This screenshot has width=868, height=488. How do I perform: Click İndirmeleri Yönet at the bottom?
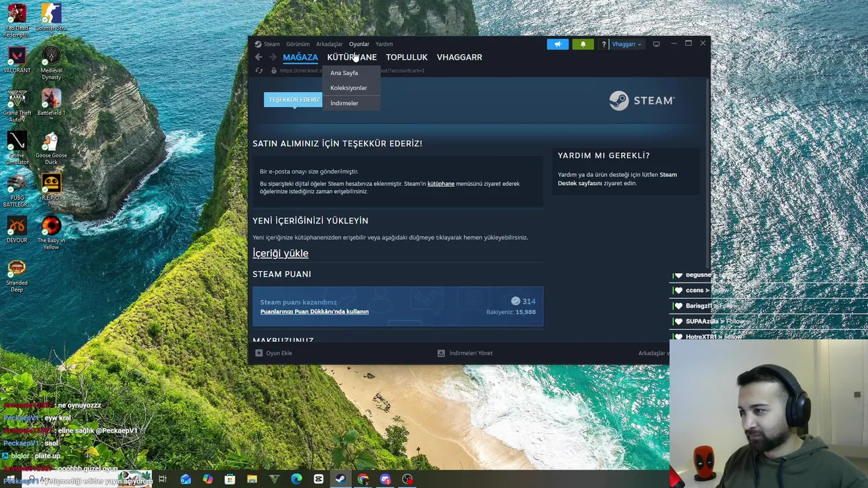tap(465, 353)
